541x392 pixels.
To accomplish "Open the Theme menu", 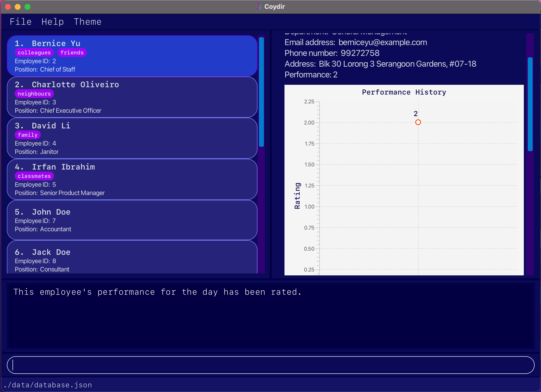I will click(88, 22).
